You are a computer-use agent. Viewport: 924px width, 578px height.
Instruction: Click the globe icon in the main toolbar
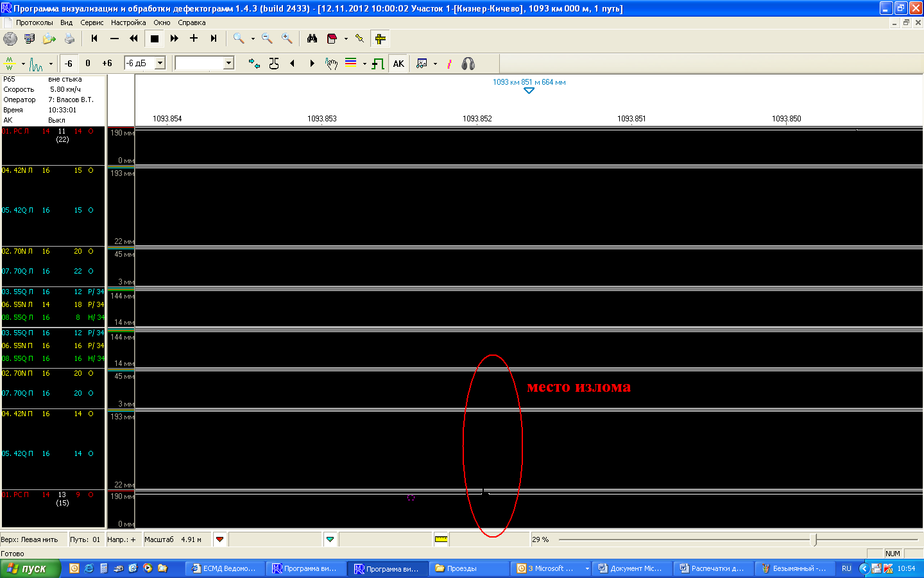(x=10, y=39)
